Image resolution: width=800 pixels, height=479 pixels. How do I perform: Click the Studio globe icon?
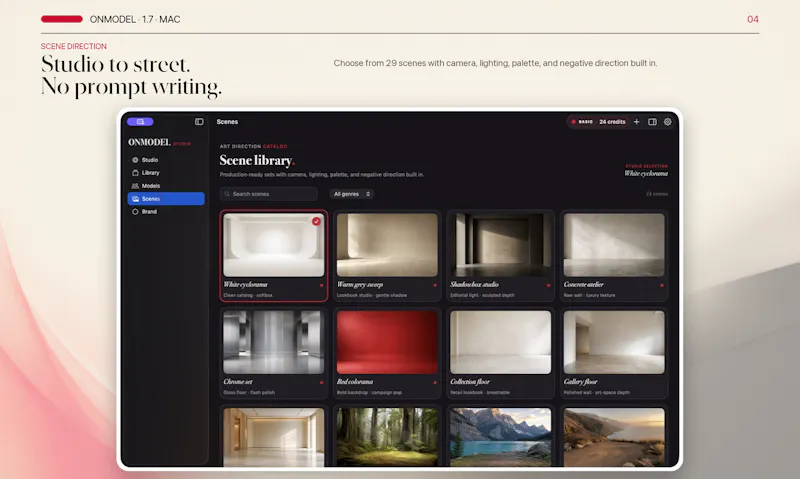point(135,160)
